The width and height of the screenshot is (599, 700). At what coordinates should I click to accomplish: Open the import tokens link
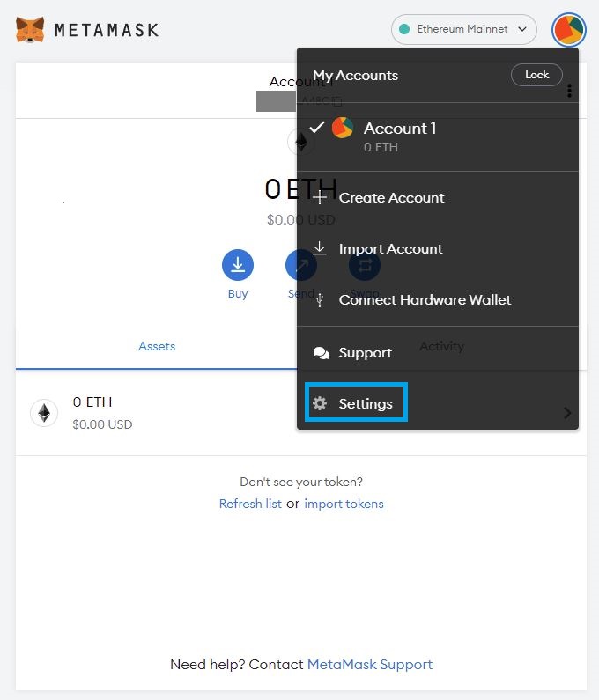(344, 504)
